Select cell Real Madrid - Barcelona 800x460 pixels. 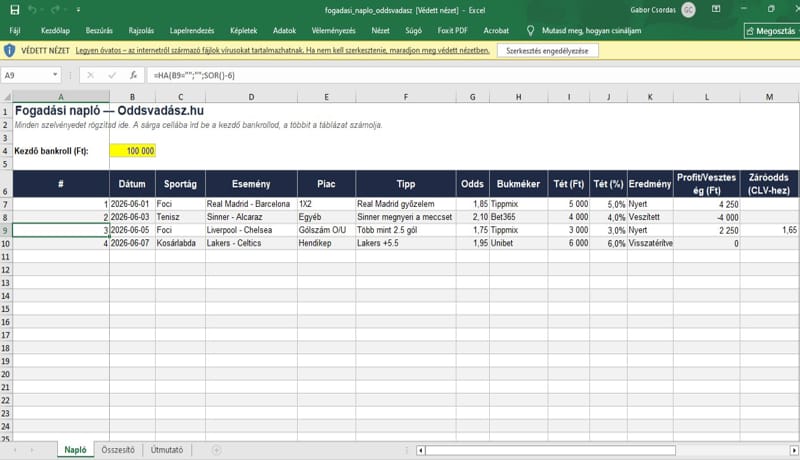251,204
